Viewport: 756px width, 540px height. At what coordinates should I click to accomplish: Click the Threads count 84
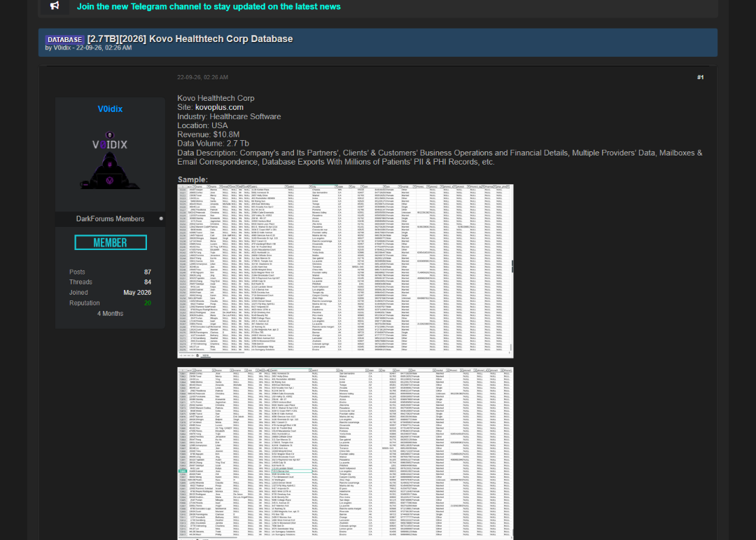(148, 282)
